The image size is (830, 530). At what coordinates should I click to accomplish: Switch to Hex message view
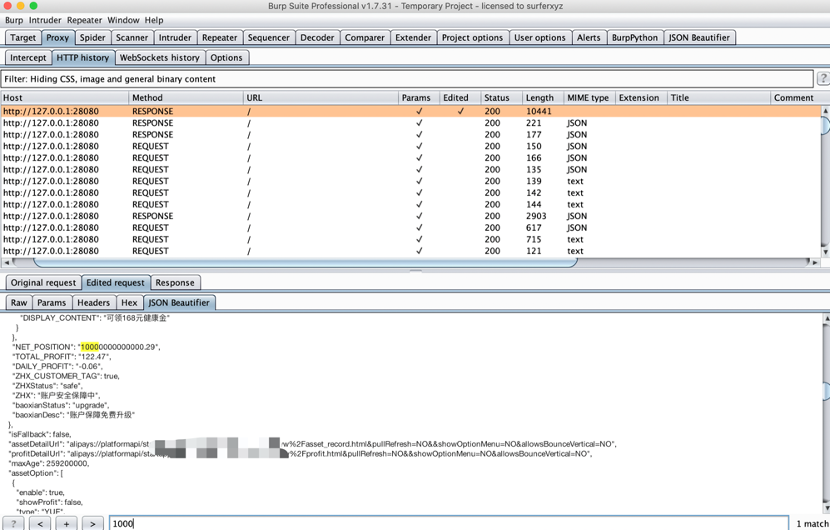pyautogui.click(x=129, y=303)
